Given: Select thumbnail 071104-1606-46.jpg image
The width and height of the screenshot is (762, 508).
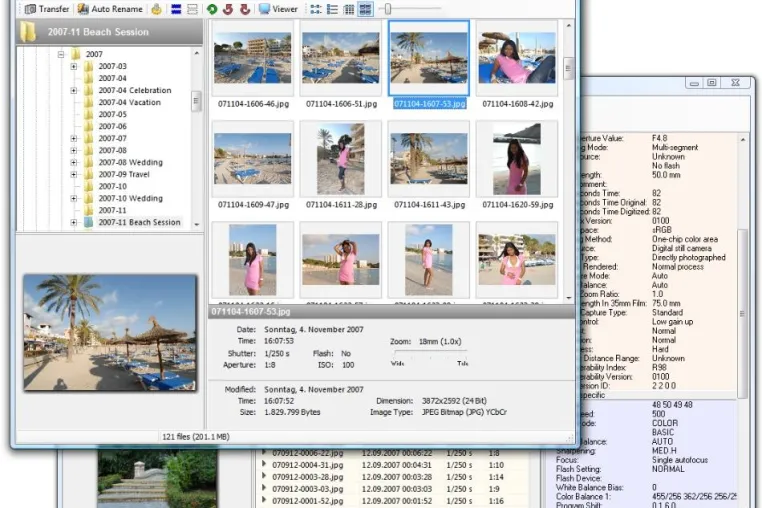Looking at the screenshot, I should [x=253, y=58].
